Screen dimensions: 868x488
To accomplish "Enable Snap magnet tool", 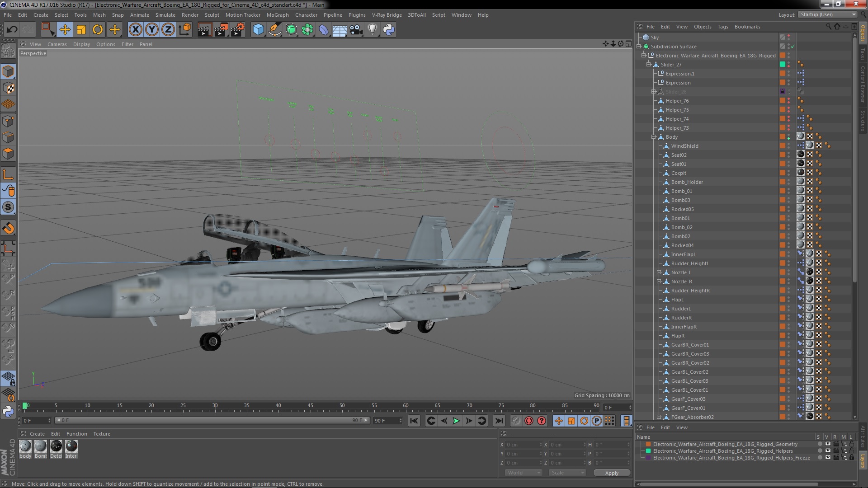I will tap(8, 228).
